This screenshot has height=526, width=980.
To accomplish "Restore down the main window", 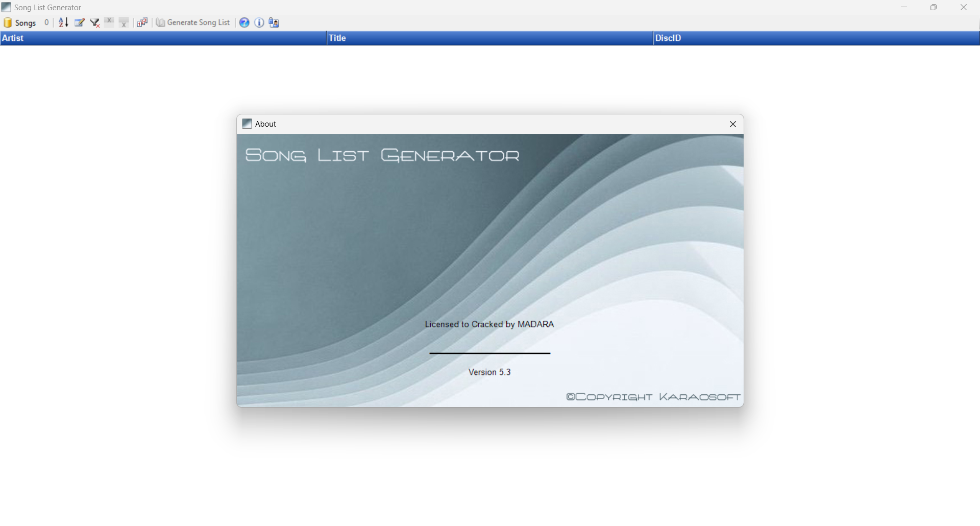I will 934,7.
